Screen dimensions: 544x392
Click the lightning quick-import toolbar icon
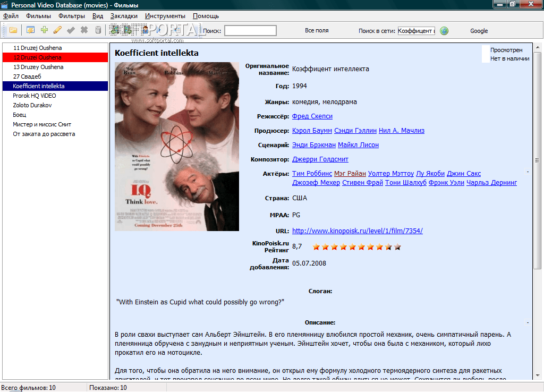[x=30, y=30]
